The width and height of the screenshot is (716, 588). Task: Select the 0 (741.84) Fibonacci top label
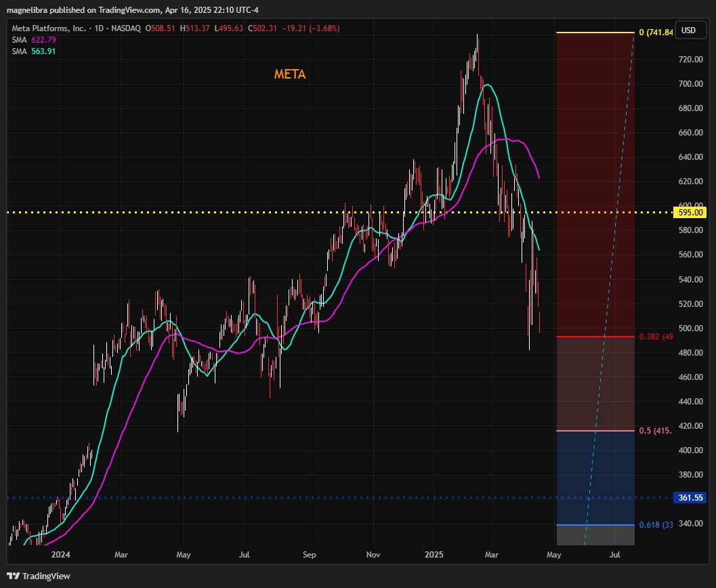656,33
